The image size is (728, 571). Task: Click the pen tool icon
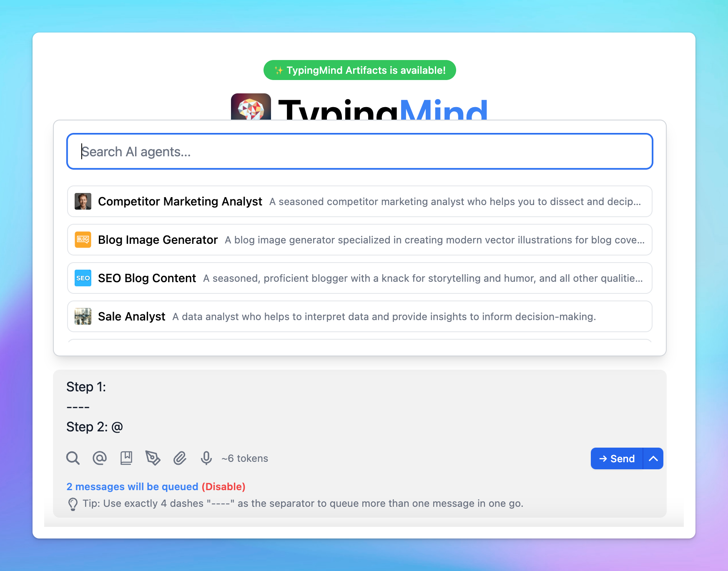(x=153, y=458)
